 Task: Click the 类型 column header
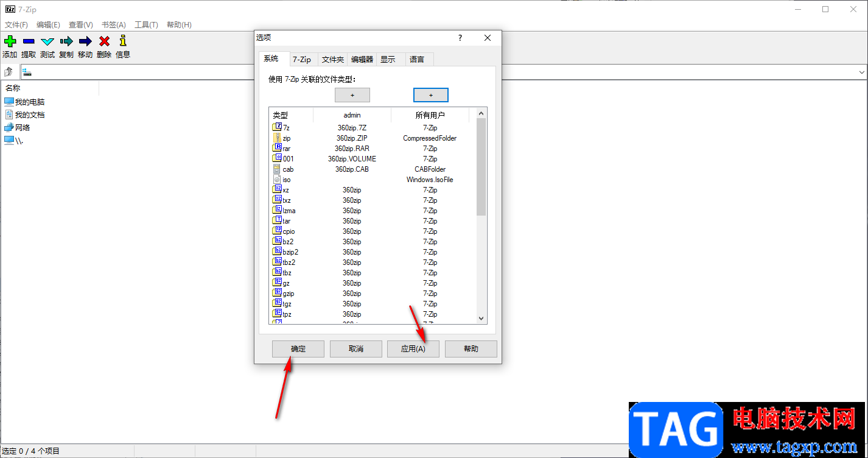[x=291, y=115]
